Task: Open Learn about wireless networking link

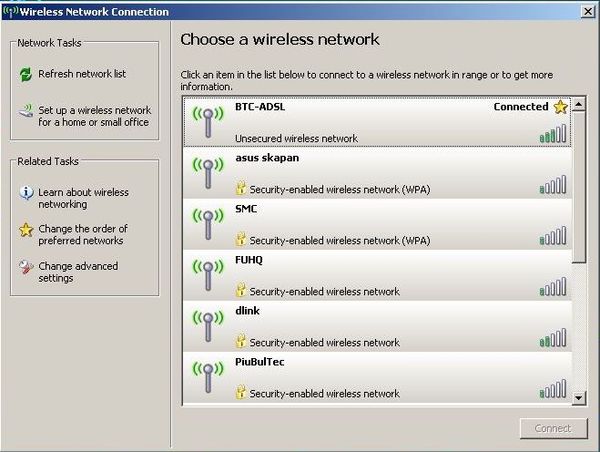Action: [83, 198]
